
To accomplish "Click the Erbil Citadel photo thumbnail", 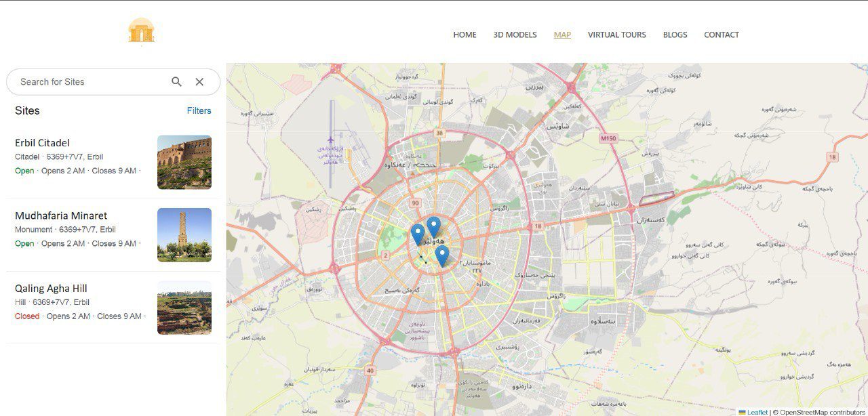I will click(184, 162).
